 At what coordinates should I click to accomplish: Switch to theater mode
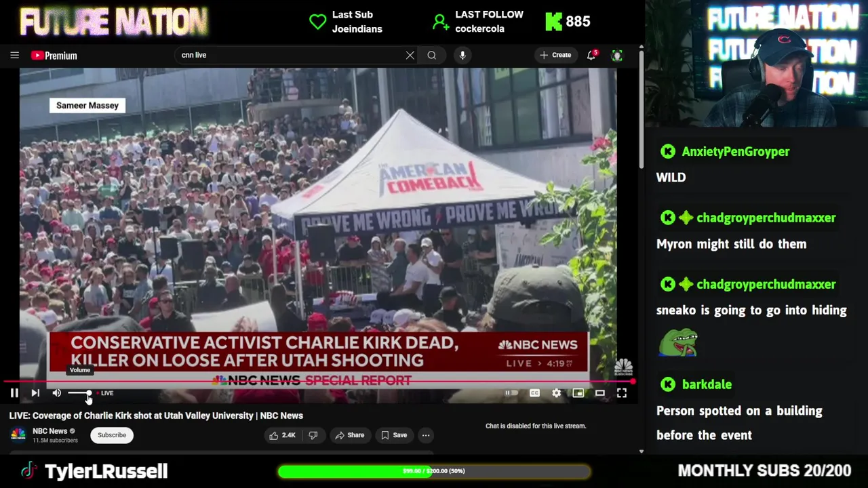point(600,393)
